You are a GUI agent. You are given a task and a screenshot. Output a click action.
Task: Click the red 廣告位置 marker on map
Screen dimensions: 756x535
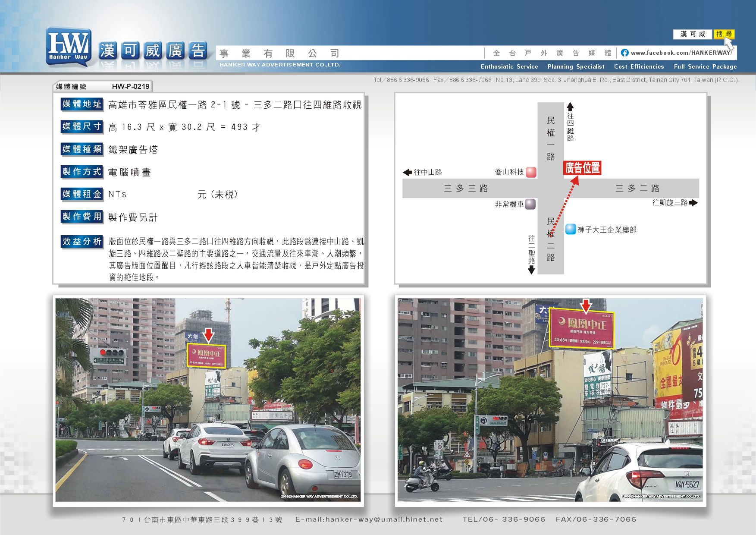tap(582, 168)
